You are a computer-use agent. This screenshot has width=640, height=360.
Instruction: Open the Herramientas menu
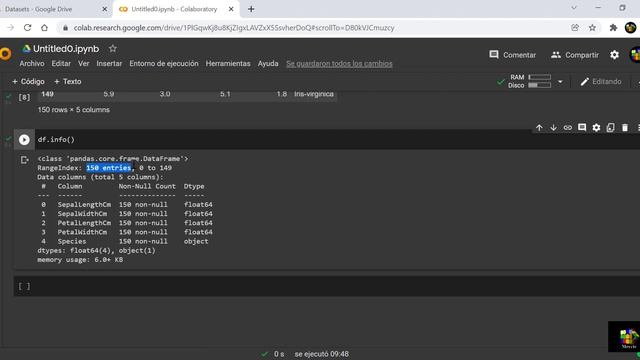(228, 64)
